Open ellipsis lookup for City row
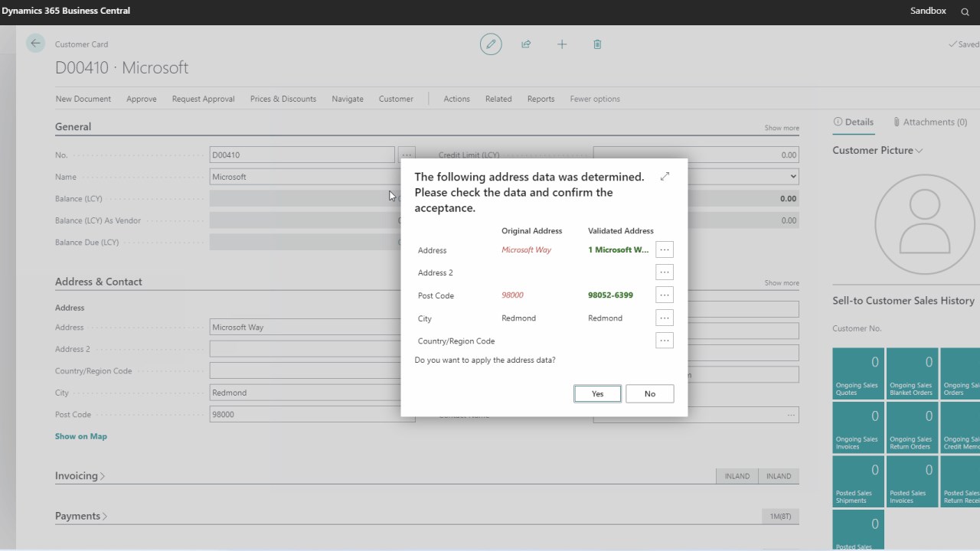This screenshot has height=551, width=980. pyautogui.click(x=665, y=318)
